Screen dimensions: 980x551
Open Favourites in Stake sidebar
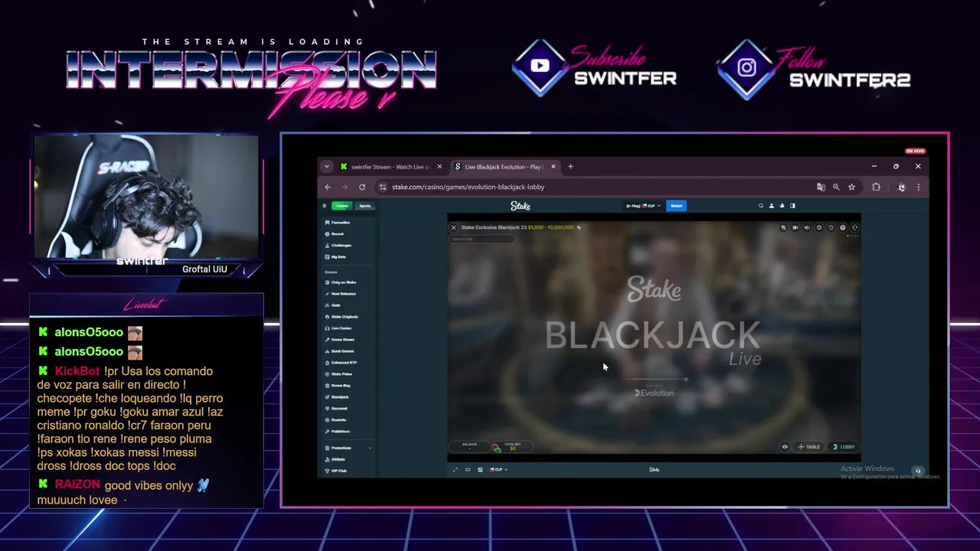coord(338,222)
